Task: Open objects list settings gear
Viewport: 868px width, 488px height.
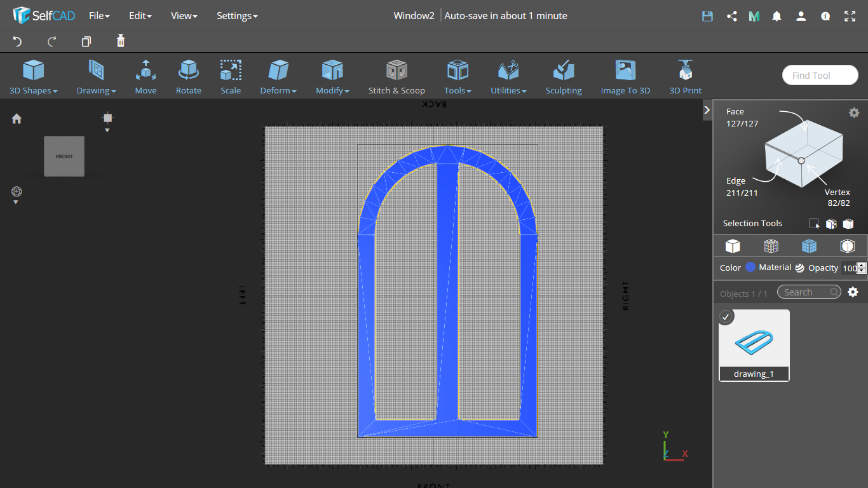Action: click(853, 292)
